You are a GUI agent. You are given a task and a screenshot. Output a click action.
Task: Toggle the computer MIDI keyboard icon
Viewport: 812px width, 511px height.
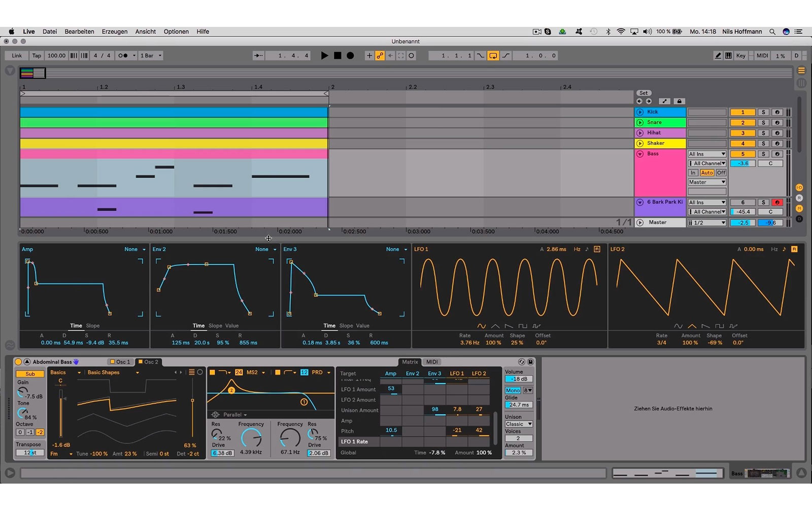pos(728,56)
